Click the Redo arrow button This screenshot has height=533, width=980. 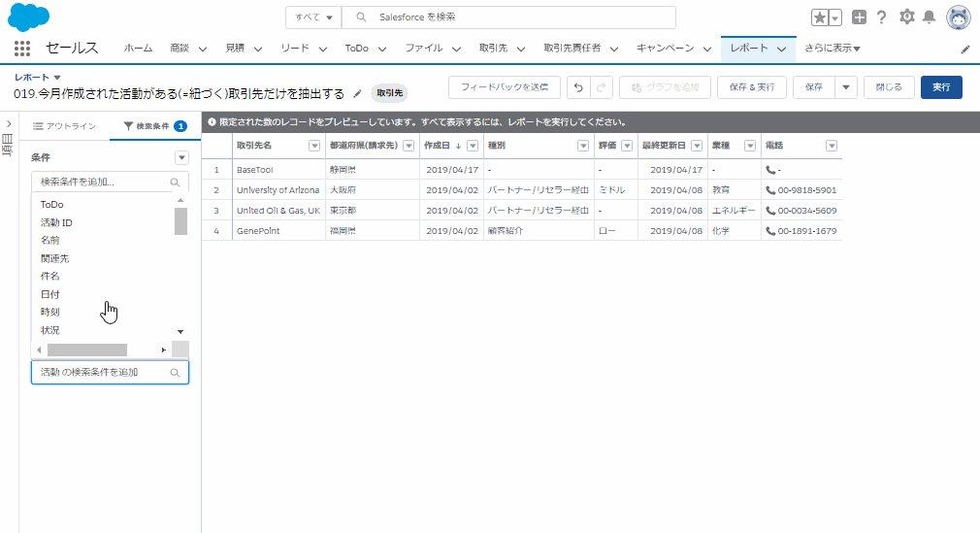[x=601, y=87]
